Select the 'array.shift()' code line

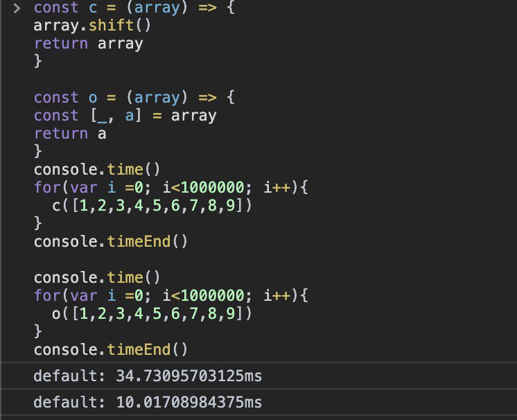click(x=92, y=26)
